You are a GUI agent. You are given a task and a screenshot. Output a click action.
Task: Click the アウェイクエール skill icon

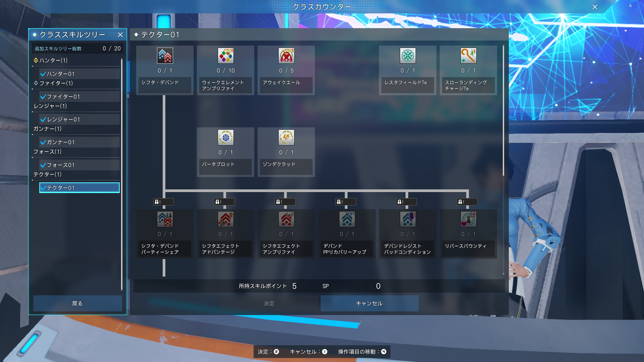pyautogui.click(x=286, y=56)
